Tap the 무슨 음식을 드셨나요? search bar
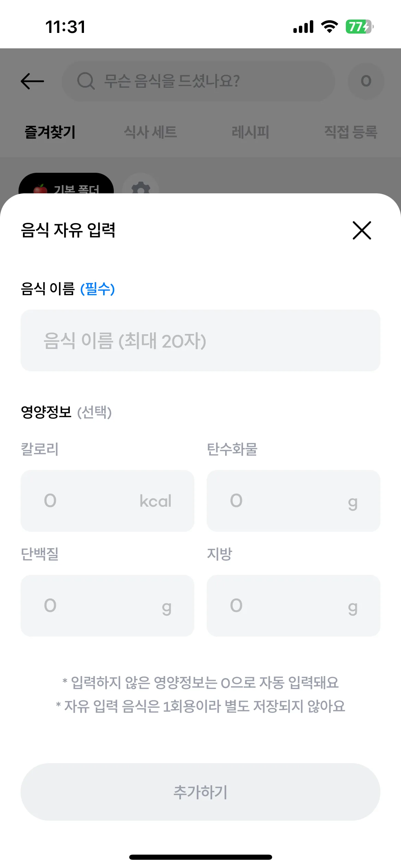This screenshot has height=868, width=401. (x=198, y=81)
